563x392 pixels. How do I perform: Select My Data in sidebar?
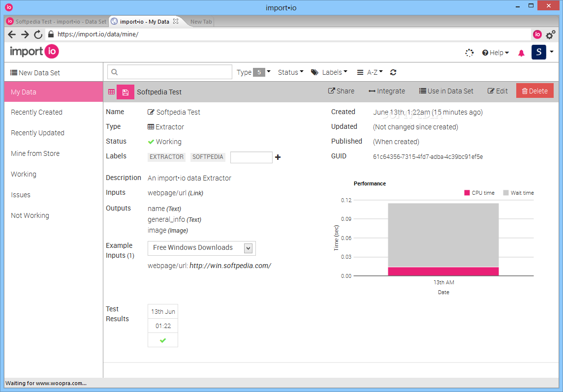pos(54,92)
